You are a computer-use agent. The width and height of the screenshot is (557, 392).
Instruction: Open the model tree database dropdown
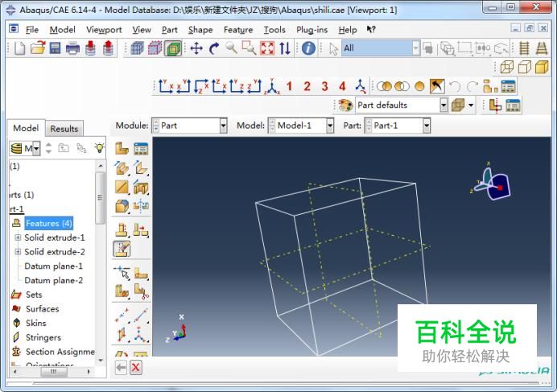click(36, 148)
